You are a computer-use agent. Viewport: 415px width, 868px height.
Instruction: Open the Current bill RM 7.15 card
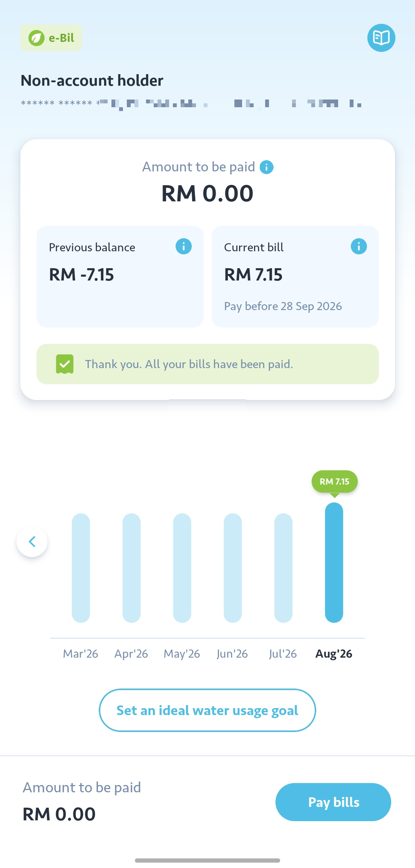[x=295, y=277]
